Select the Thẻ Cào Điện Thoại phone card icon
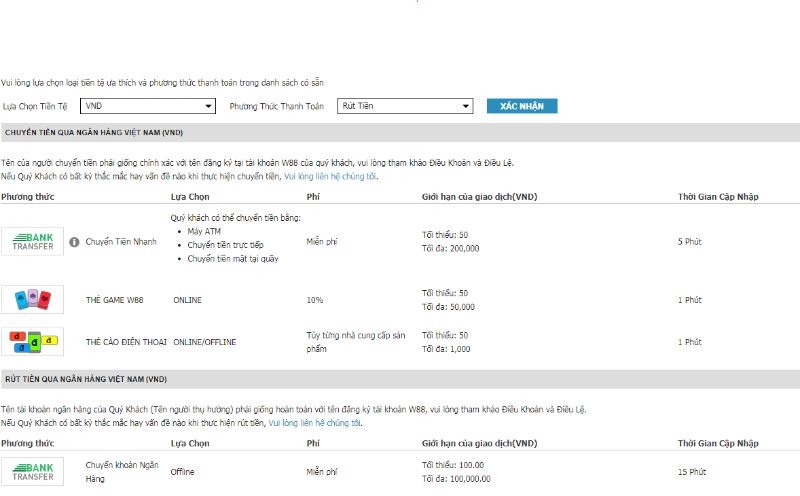Viewport: 800px width, 496px height. tap(32, 341)
